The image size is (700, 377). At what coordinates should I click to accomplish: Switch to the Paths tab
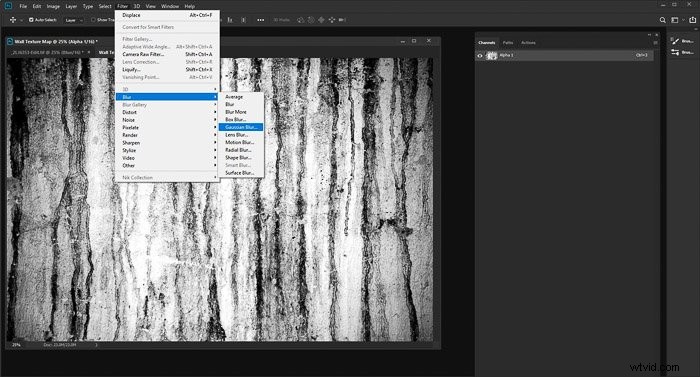tap(508, 42)
